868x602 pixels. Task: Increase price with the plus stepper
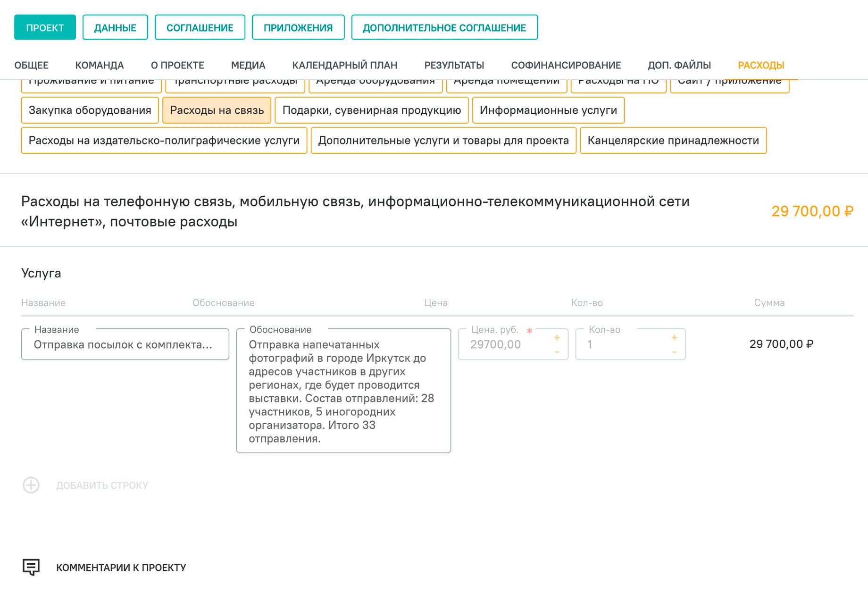557,337
